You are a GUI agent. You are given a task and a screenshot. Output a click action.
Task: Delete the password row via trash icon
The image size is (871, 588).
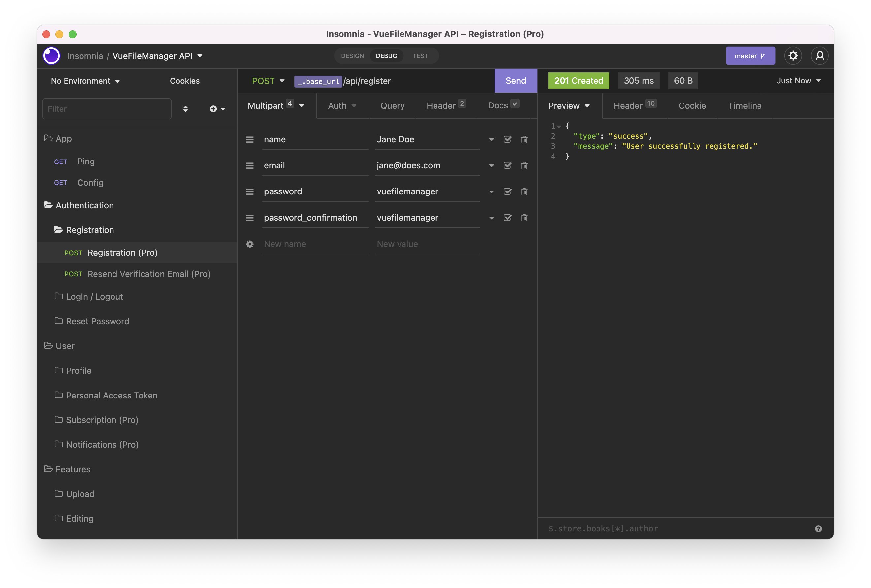pos(524,191)
